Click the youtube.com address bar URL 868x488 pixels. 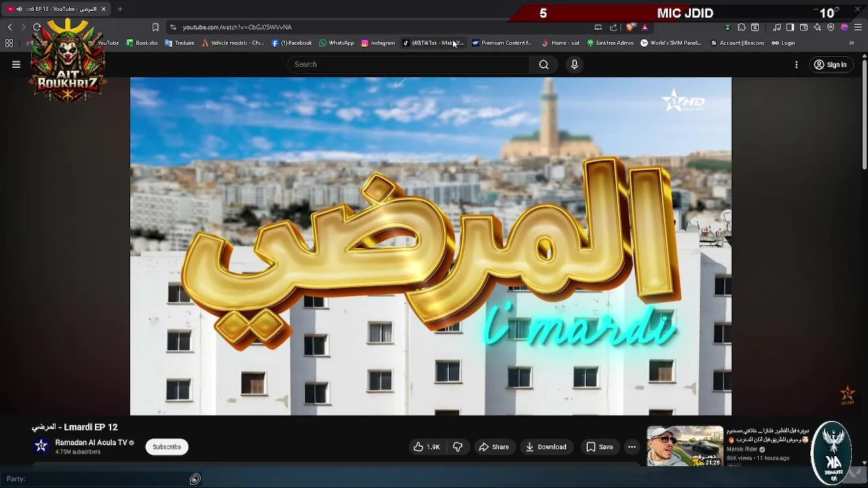click(x=237, y=27)
